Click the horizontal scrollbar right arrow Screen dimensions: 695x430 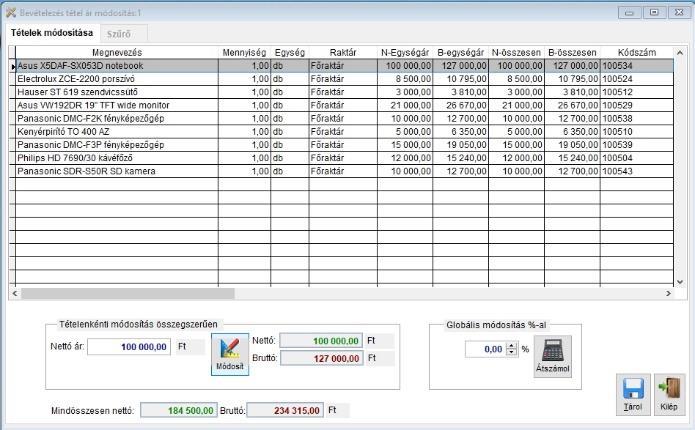coord(668,293)
